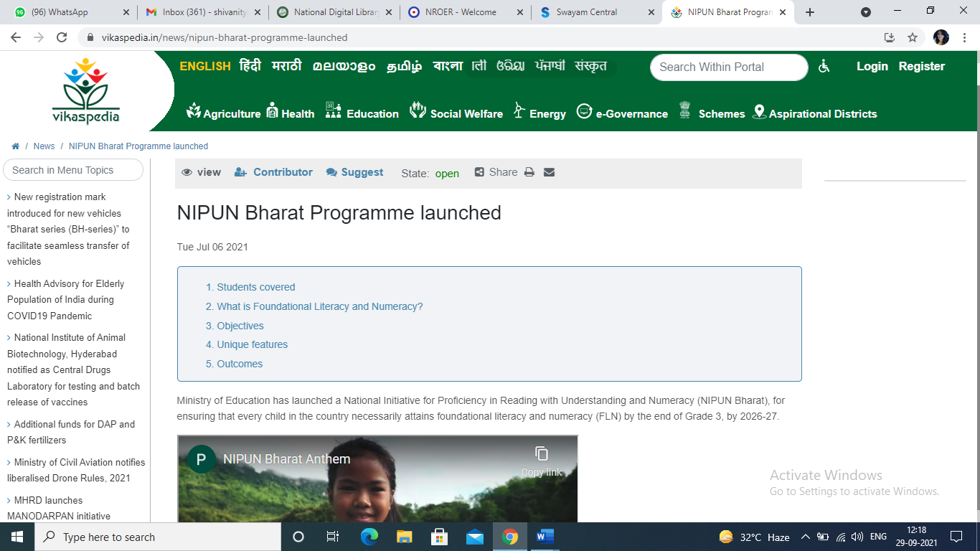The height and width of the screenshot is (551, 980).
Task: Open Microsoft Word from the taskbar
Action: [545, 537]
